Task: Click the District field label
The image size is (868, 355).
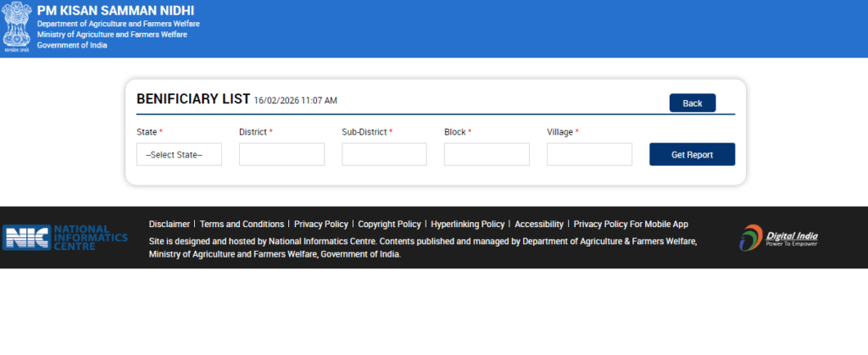Action: (256, 132)
